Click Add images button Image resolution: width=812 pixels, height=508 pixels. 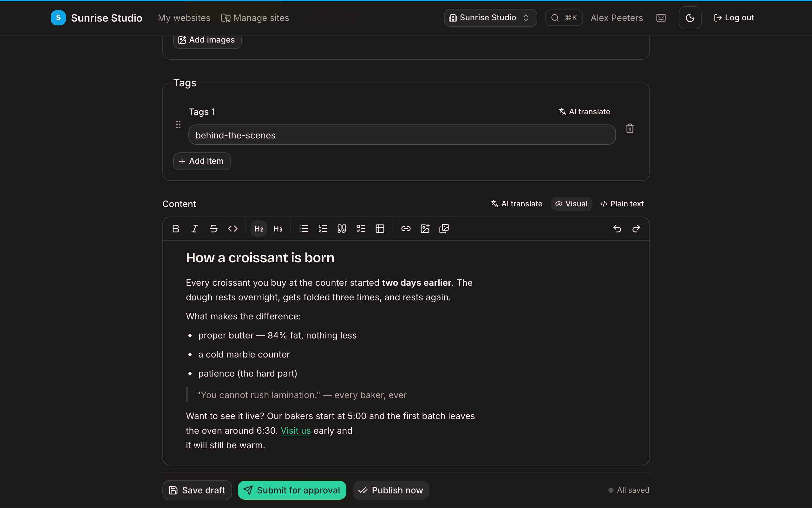click(x=207, y=40)
